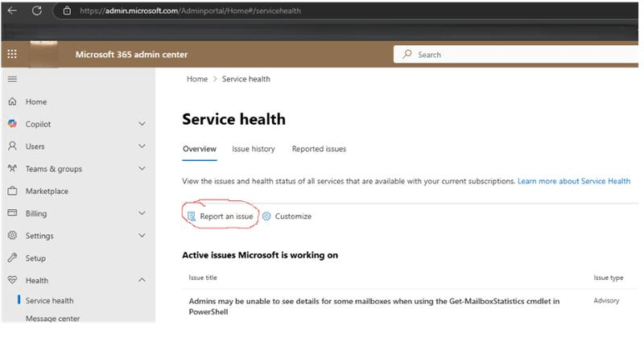This screenshot has width=644, height=362.
Task: Expand the Users section chevron
Action: tap(142, 146)
